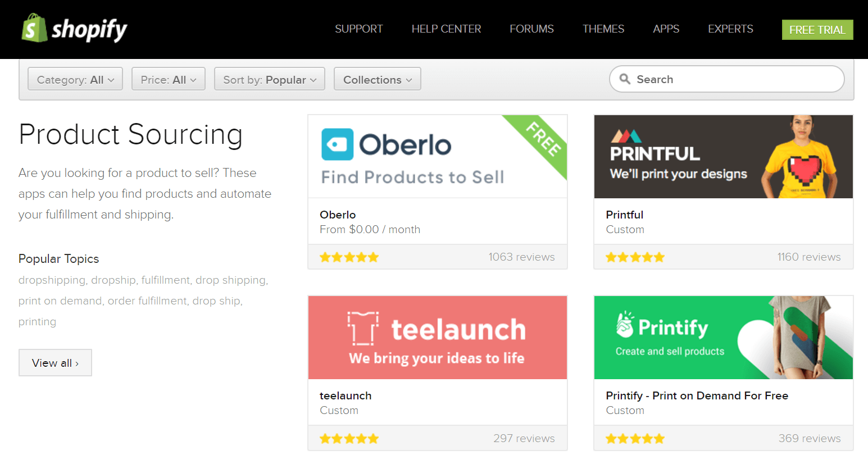Open the Oberlo banner image
The image size is (868, 464).
click(438, 156)
